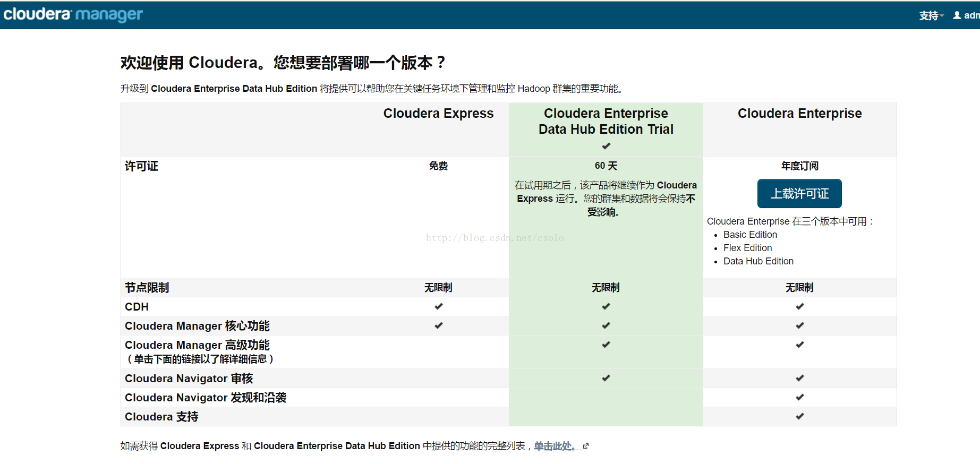Click the CDH checkmark under Cloudera Enterprise
980x464 pixels.
click(799, 306)
